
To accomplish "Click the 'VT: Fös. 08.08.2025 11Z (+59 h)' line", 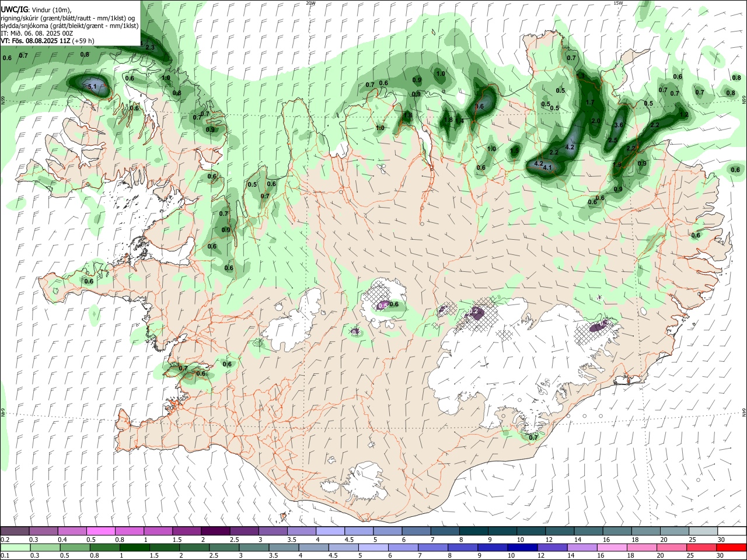I will 47,41.
